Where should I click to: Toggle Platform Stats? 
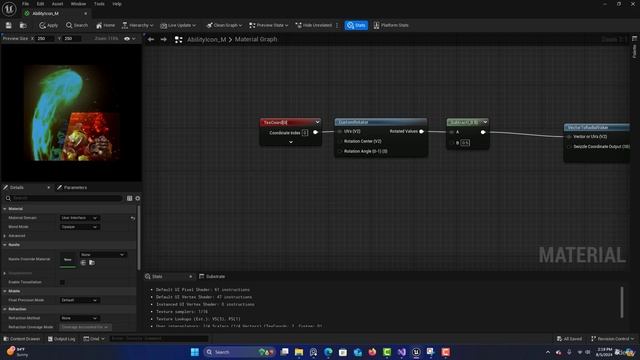(x=391, y=25)
